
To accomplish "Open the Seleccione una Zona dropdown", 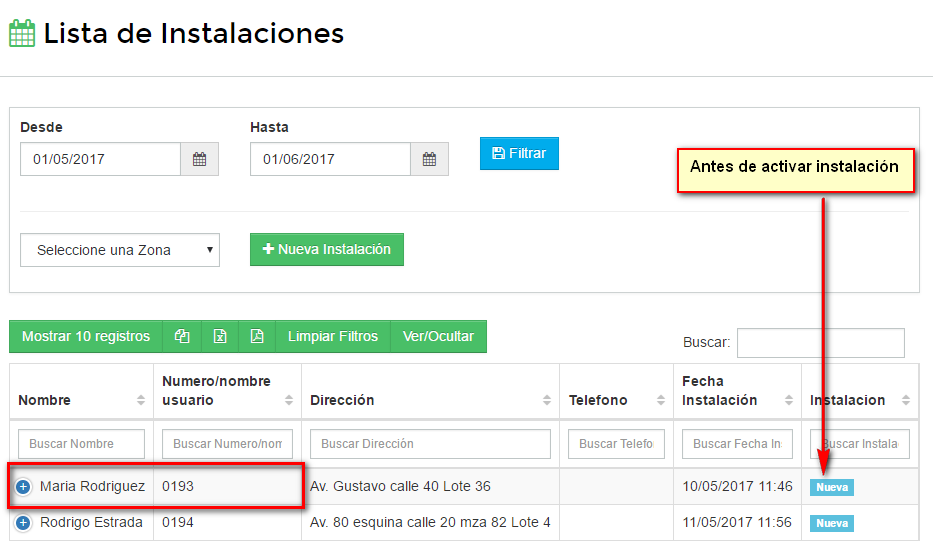I will [119, 250].
